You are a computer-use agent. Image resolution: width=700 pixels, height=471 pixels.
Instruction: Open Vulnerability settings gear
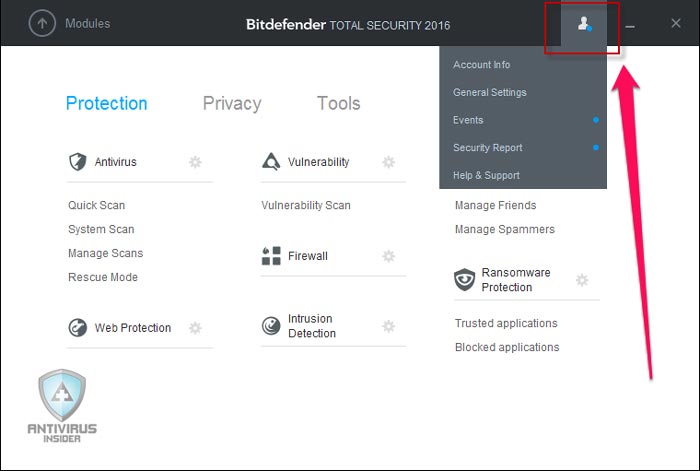(x=388, y=162)
